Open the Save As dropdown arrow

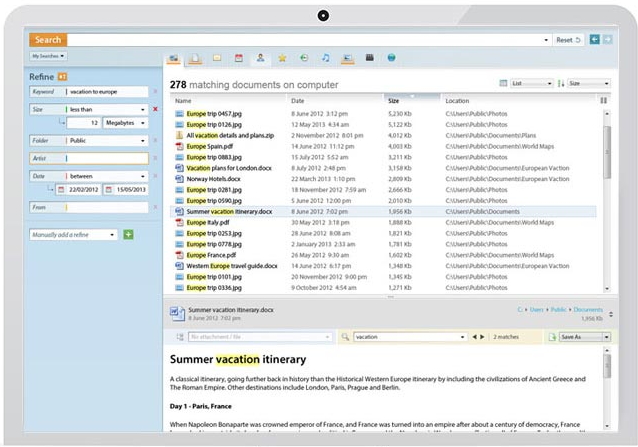[606, 337]
